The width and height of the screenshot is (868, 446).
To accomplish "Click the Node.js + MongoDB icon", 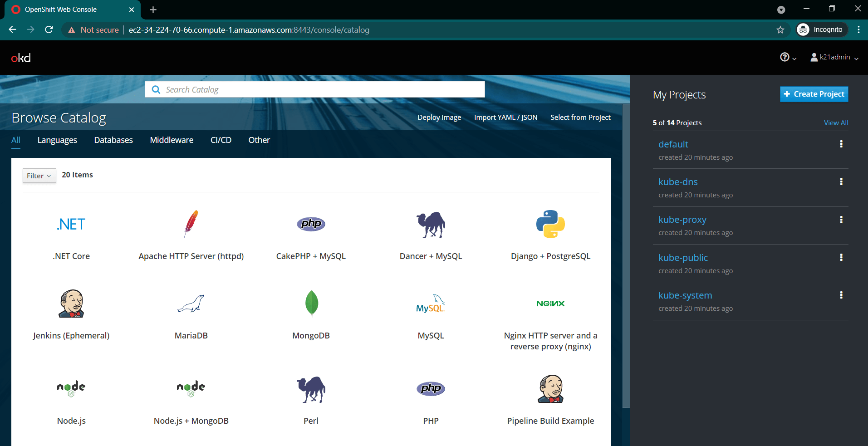I will (x=191, y=388).
